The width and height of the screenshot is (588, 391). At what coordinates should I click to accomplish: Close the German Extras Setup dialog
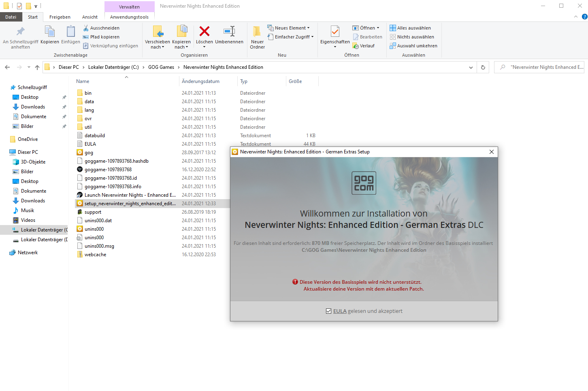[492, 152]
